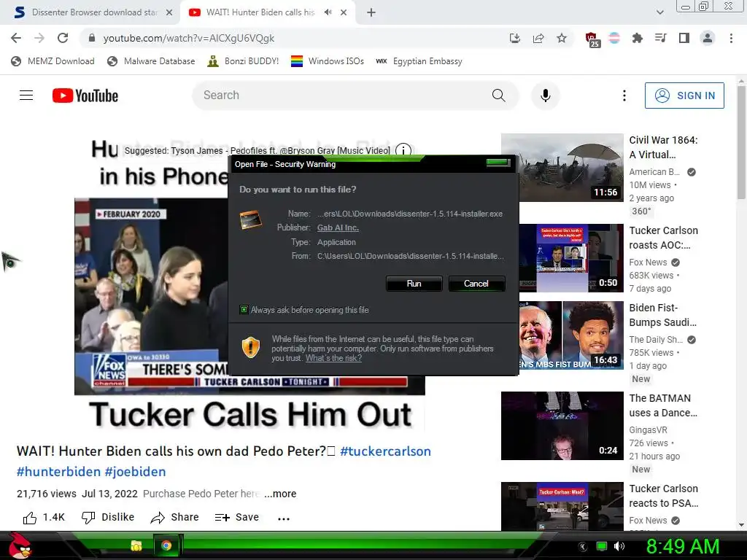The height and width of the screenshot is (560, 747).
Task: Open the media control playlist icon
Action: click(x=660, y=38)
